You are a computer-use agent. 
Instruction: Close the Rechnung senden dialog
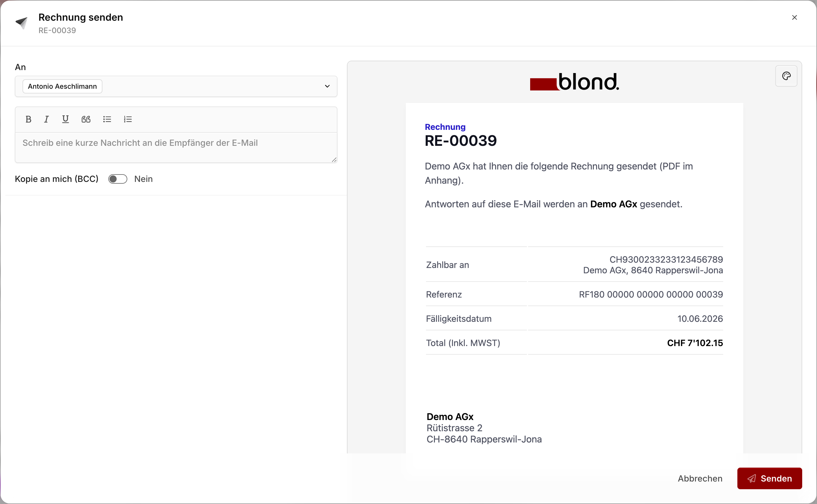794,17
